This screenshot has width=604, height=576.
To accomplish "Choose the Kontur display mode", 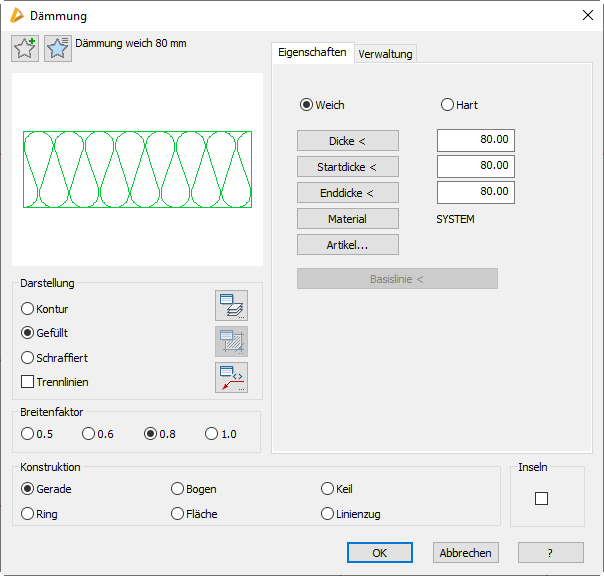I will (x=28, y=310).
